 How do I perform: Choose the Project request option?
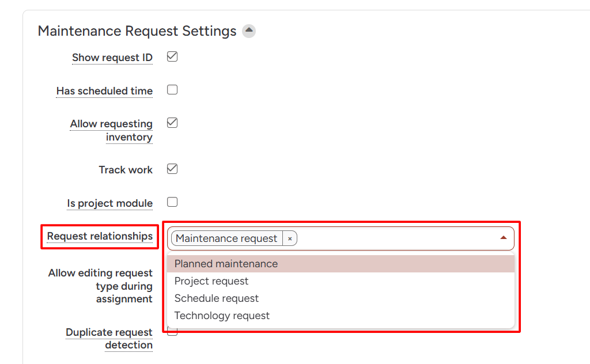(x=211, y=281)
